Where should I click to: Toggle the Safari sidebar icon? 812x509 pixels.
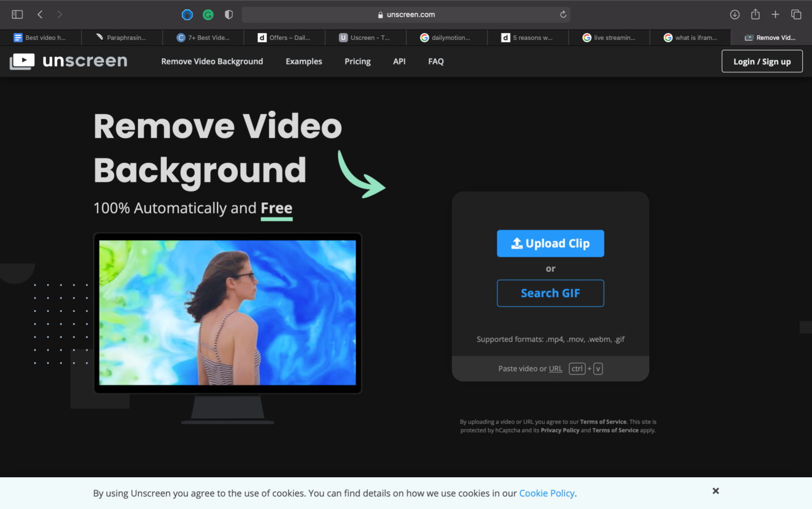coord(17,14)
